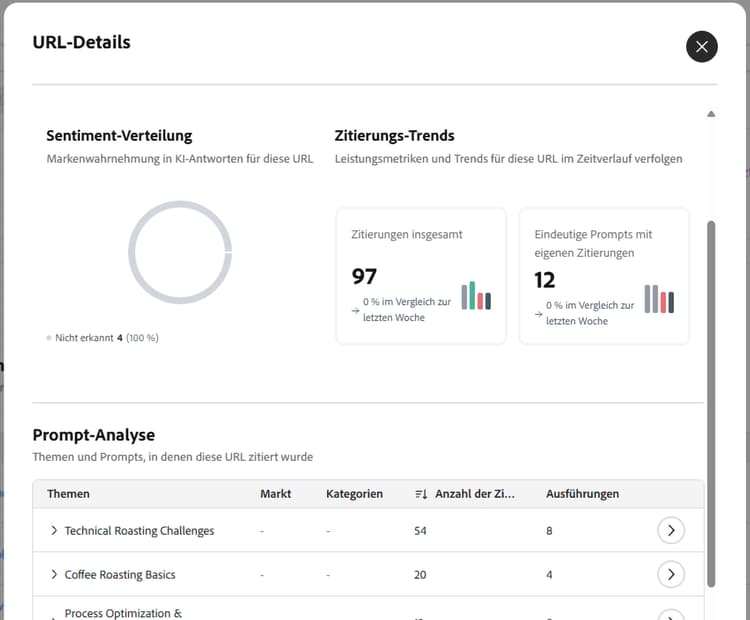Click the trend arrow under 97 citations

coord(356,311)
